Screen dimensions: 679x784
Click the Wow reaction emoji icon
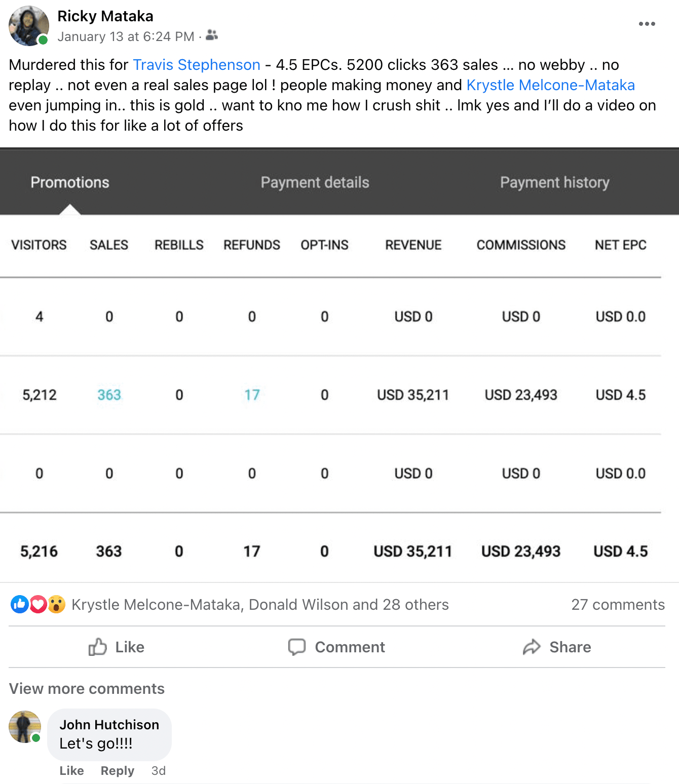56,604
